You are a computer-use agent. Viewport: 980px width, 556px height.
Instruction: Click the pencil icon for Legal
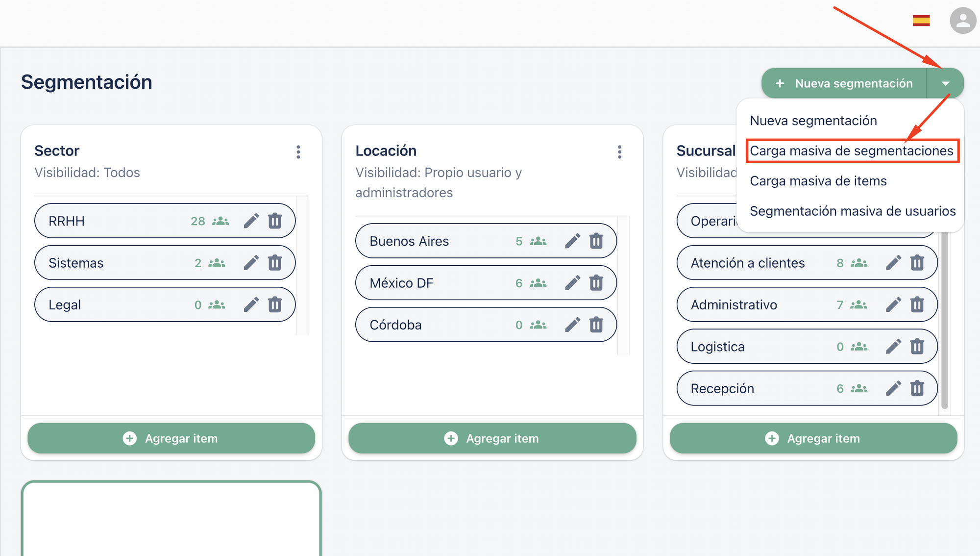click(251, 304)
